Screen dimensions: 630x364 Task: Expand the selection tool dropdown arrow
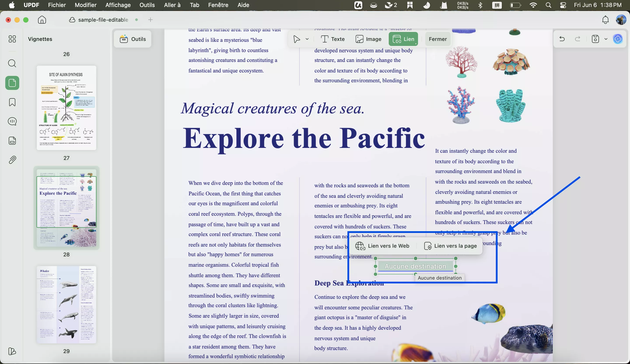307,39
